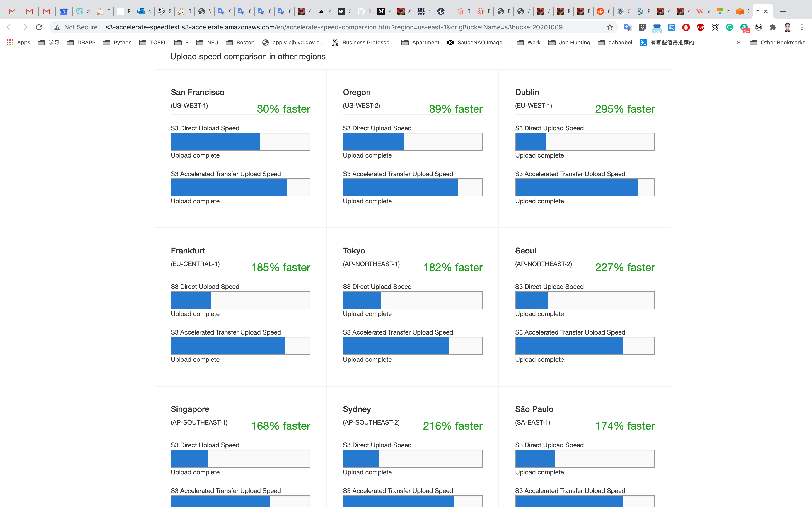The width and height of the screenshot is (812, 507).
Task: Open Chrome's three-dot menu
Action: click(802, 27)
